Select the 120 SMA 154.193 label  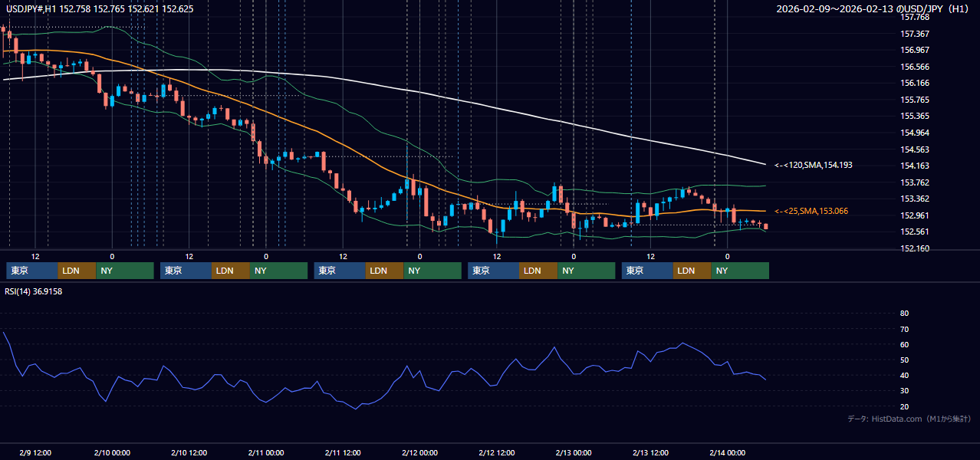(x=814, y=165)
